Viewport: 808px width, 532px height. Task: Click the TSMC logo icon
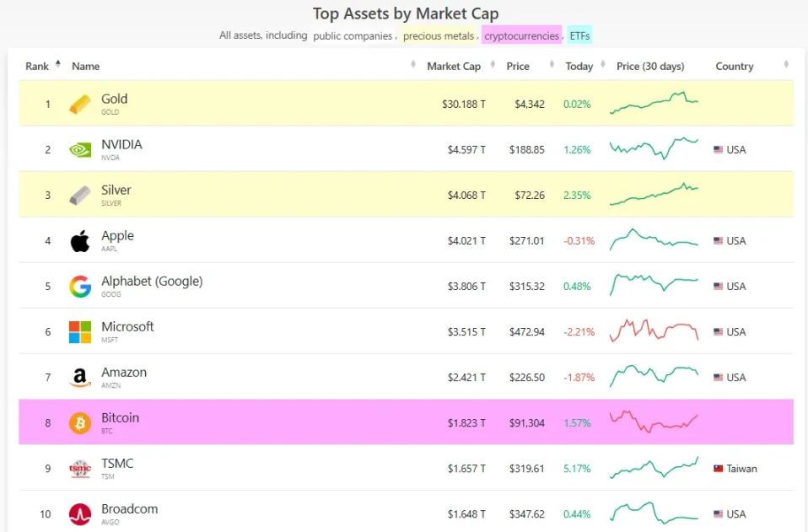pos(80,469)
